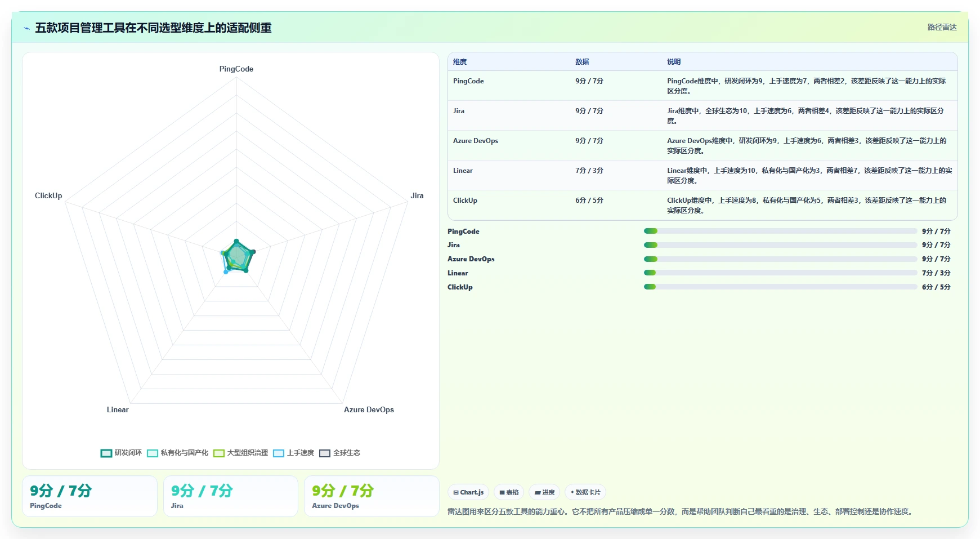Click the Chart.js tag chip

tap(468, 492)
